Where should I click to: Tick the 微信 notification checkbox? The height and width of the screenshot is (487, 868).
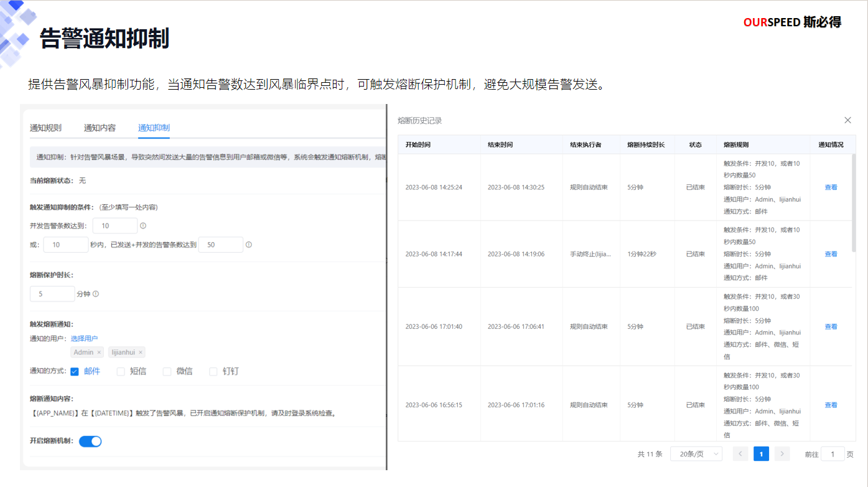click(167, 372)
